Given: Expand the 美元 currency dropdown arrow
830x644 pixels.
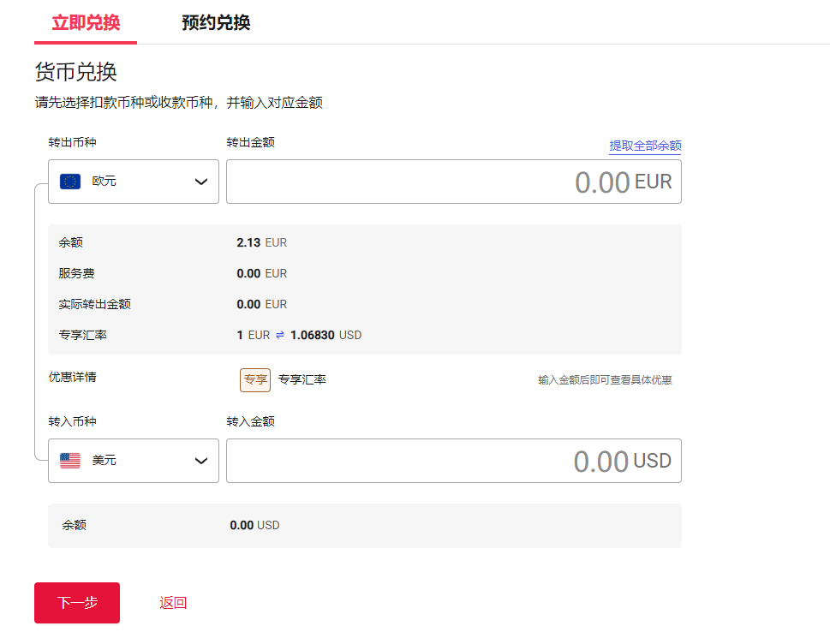Looking at the screenshot, I should [201, 461].
